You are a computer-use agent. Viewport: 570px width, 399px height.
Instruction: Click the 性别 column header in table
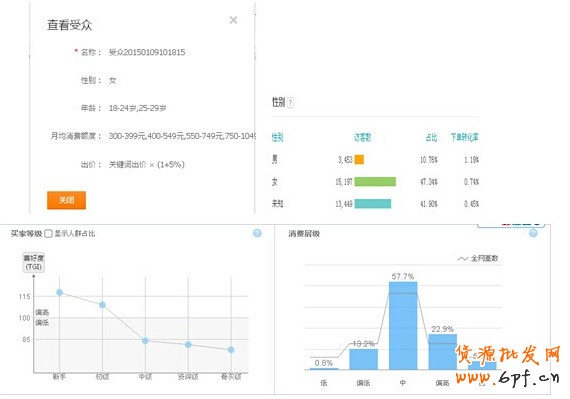tap(277, 137)
